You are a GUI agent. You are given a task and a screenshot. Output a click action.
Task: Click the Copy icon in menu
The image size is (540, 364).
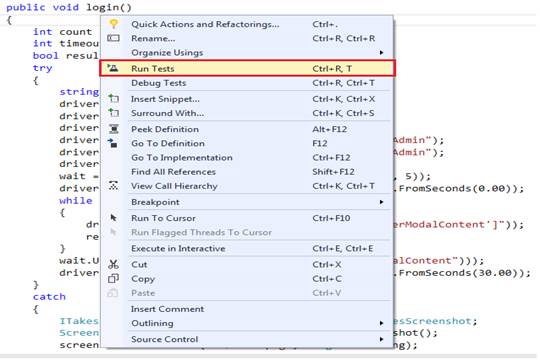point(113,279)
